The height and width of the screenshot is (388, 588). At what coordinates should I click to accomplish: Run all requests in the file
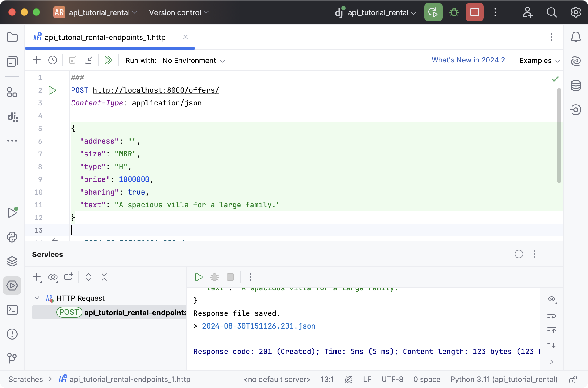point(108,60)
